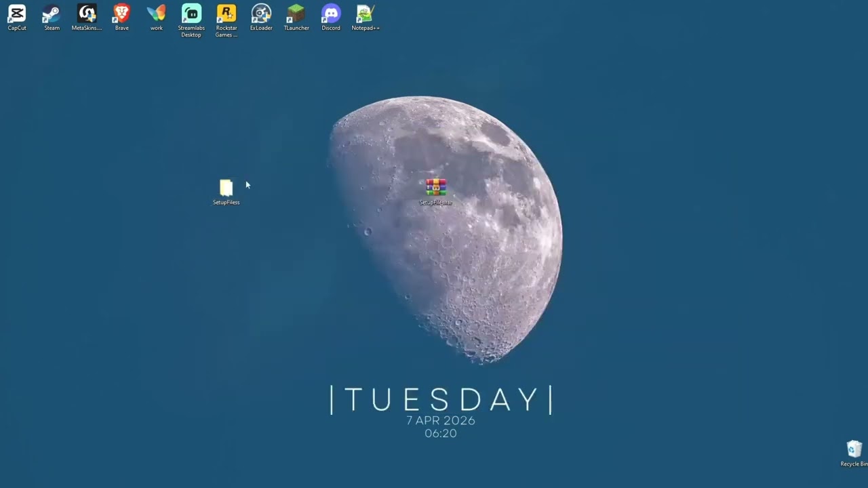Click the Recycle Bin icon
This screenshot has width=868, height=488.
[854, 450]
